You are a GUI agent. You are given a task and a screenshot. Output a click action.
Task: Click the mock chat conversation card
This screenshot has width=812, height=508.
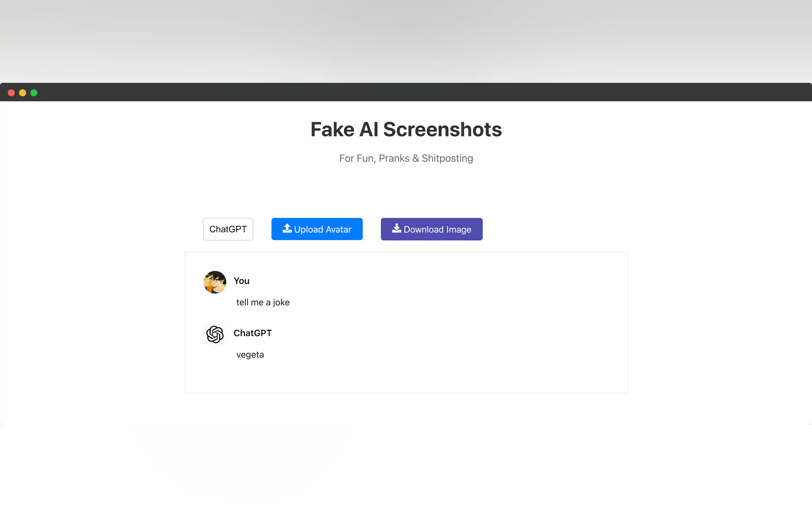[406, 322]
